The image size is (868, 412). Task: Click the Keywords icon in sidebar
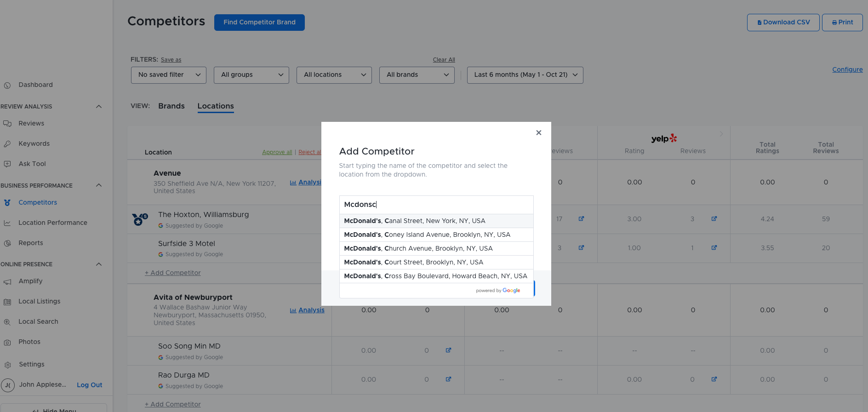(x=7, y=144)
